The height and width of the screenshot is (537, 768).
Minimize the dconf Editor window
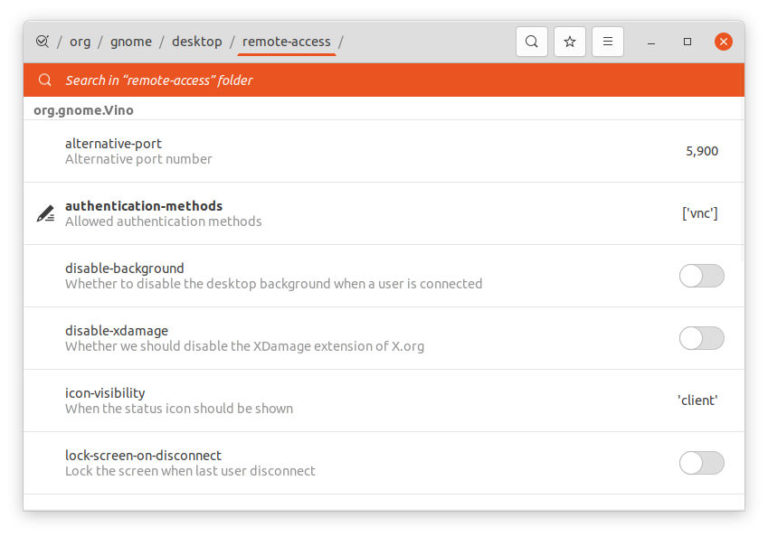point(651,42)
